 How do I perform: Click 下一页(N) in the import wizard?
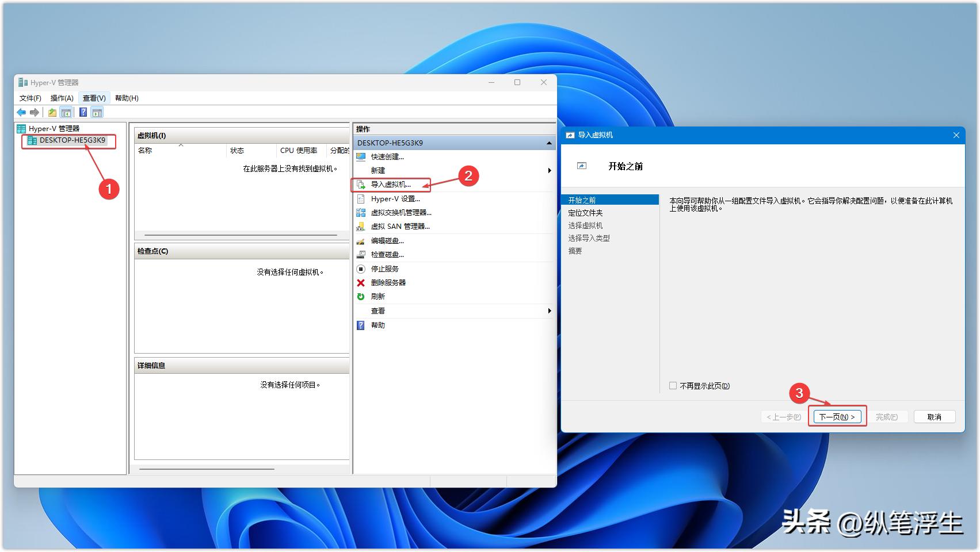pyautogui.click(x=837, y=416)
